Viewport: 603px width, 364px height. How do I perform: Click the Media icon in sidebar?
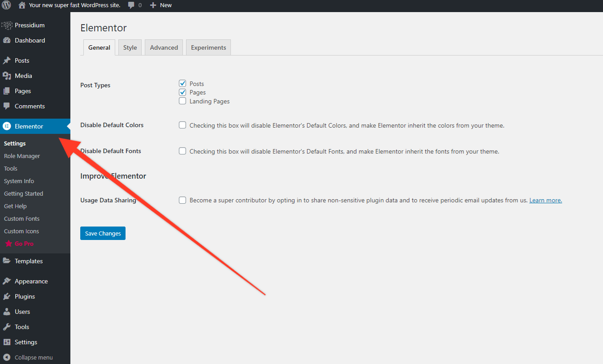[x=7, y=76]
